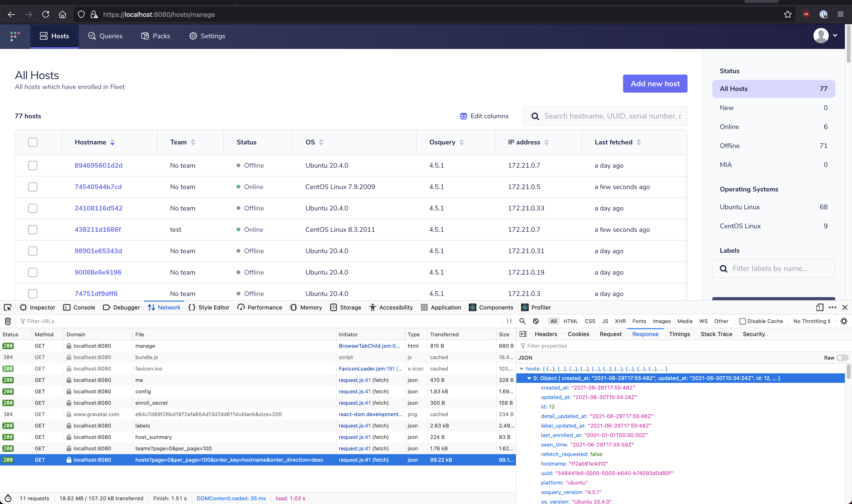Viewport: 852px width, 504px height.
Task: Collapse Object 0 in the JSON response
Action: point(529,378)
